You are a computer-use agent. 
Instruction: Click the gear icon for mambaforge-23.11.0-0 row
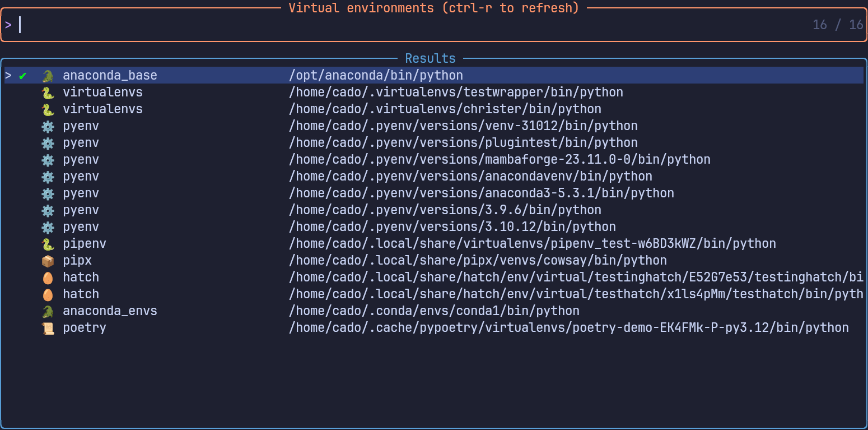coord(48,160)
